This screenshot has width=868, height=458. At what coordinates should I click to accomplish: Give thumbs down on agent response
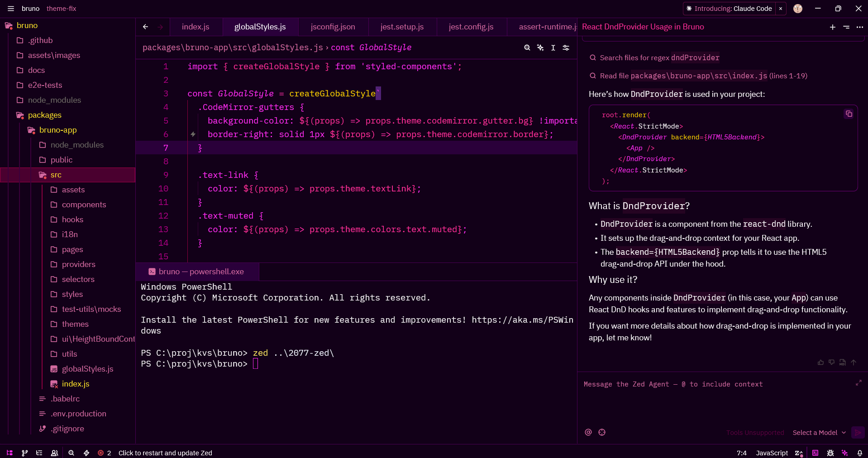(831, 363)
